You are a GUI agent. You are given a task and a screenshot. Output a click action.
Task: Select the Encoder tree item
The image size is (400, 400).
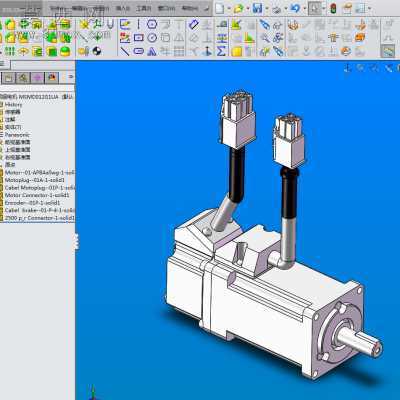32,203
